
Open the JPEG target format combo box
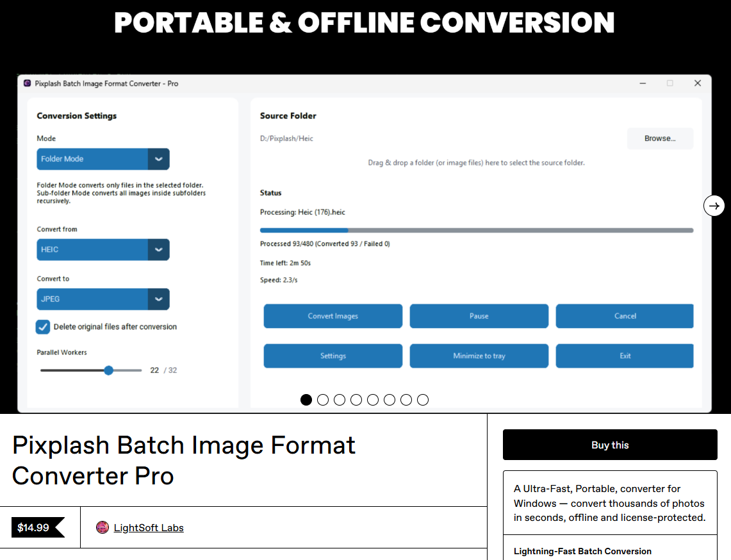coord(103,299)
